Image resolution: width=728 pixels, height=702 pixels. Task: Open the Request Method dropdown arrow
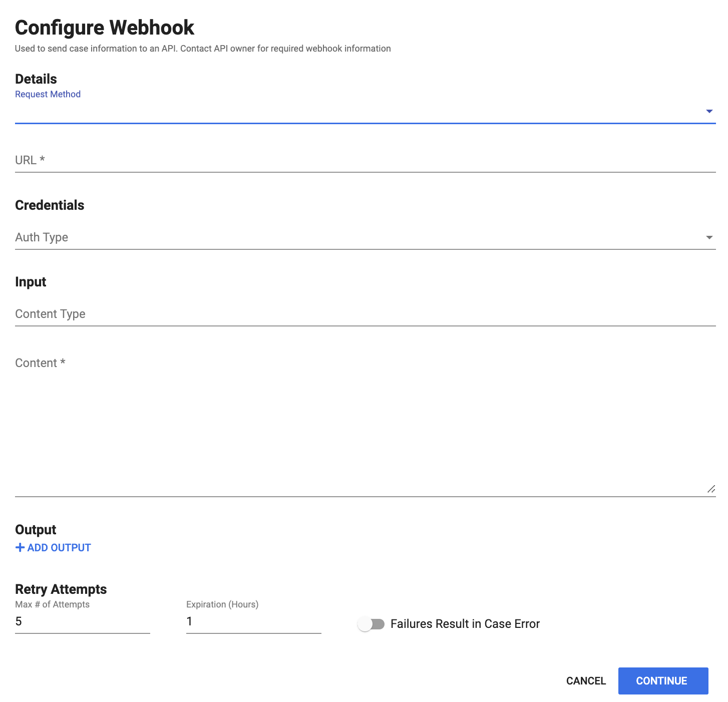click(709, 111)
